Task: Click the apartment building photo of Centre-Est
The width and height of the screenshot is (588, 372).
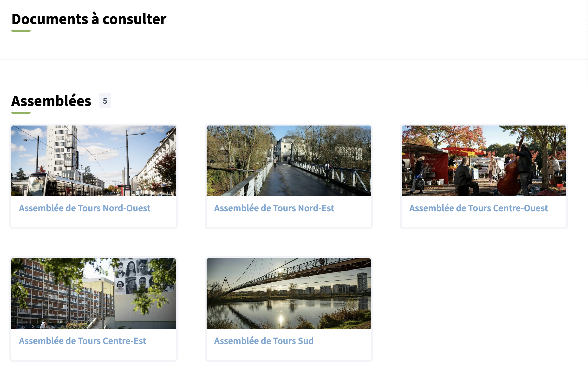Action: (93, 293)
